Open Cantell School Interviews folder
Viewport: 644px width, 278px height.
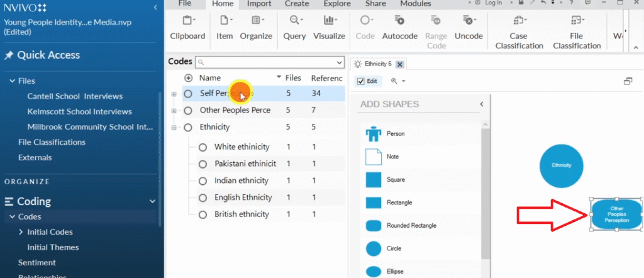(x=75, y=96)
